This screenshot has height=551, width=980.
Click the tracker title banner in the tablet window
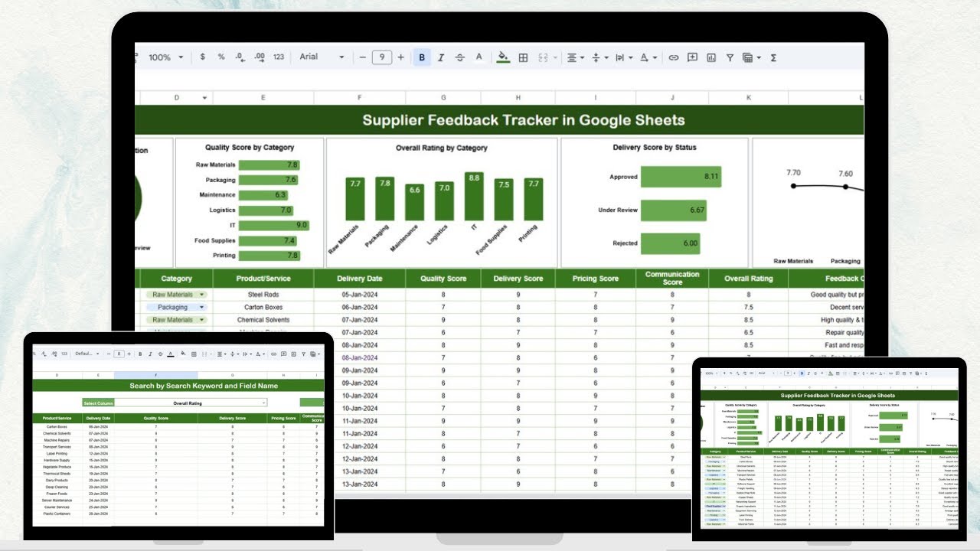830,396
